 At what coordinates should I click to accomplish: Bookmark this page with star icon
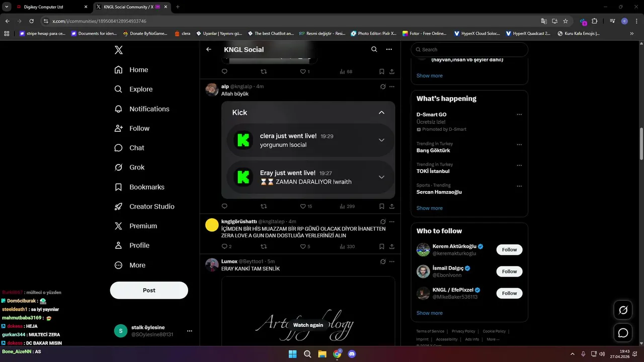coord(566,21)
